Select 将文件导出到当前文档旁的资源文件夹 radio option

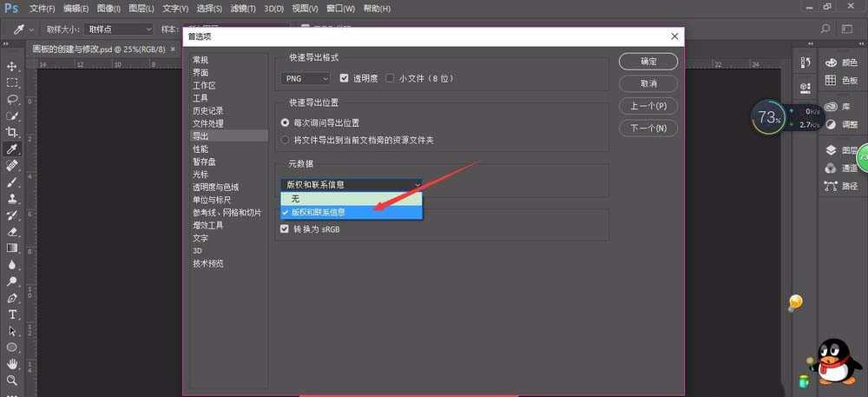(285, 139)
